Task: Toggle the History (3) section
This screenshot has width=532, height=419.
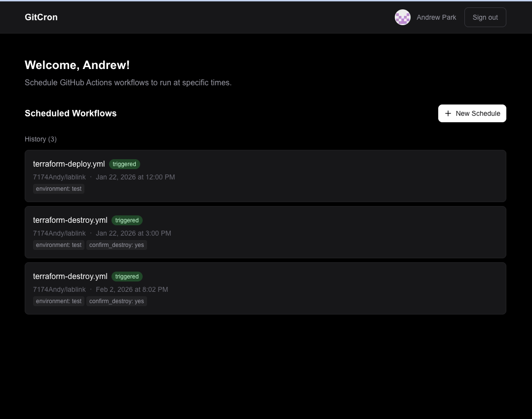Action: coord(40,139)
